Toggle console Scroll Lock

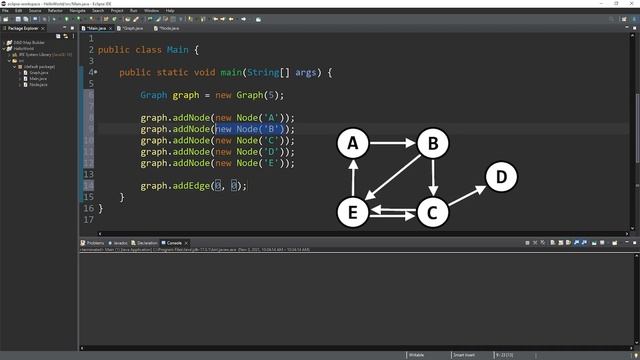coord(560,243)
